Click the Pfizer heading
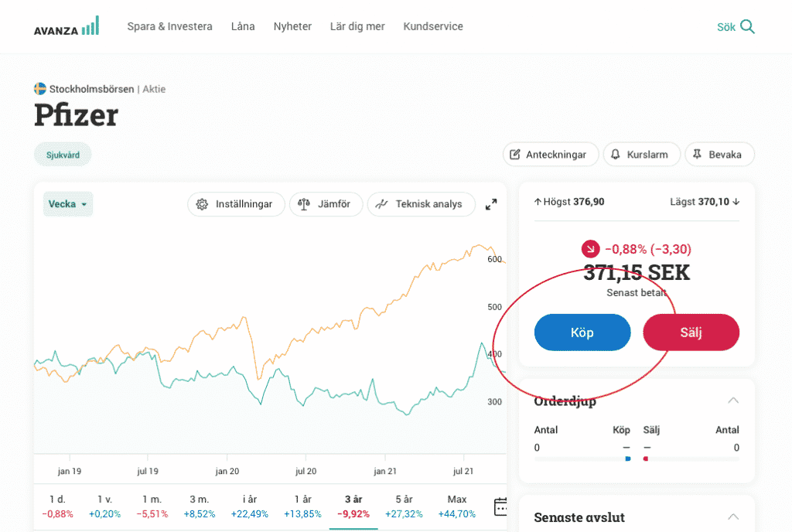Viewport: 792px width, 532px height. point(77,114)
